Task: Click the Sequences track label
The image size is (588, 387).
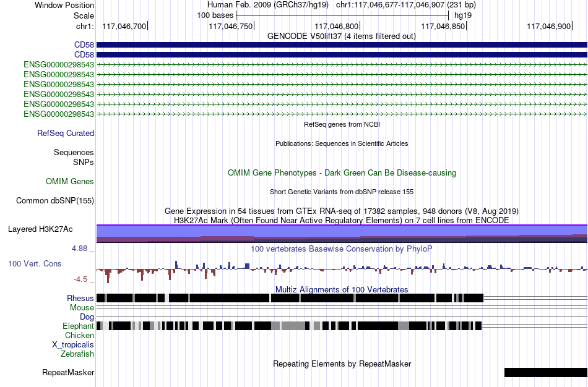Action: [x=74, y=153]
